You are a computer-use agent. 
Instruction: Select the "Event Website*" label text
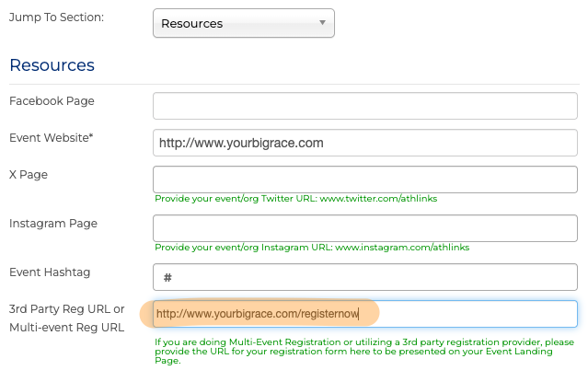coord(52,137)
